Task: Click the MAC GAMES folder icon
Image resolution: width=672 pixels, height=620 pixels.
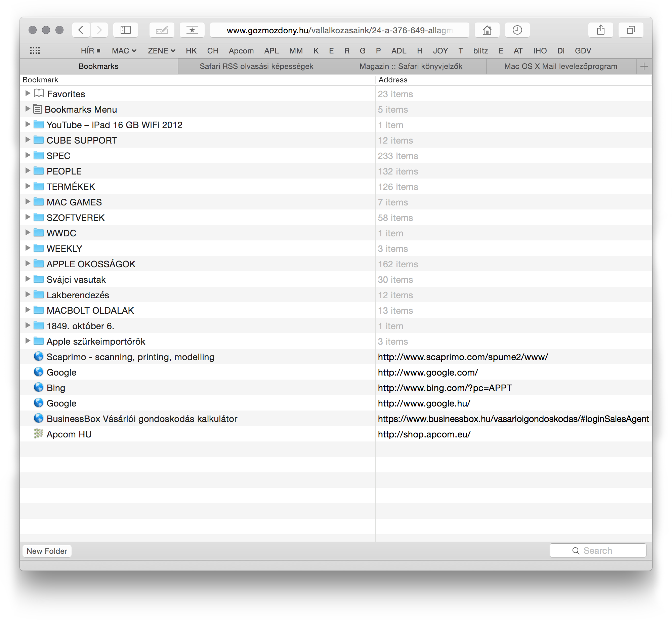Action: [39, 202]
